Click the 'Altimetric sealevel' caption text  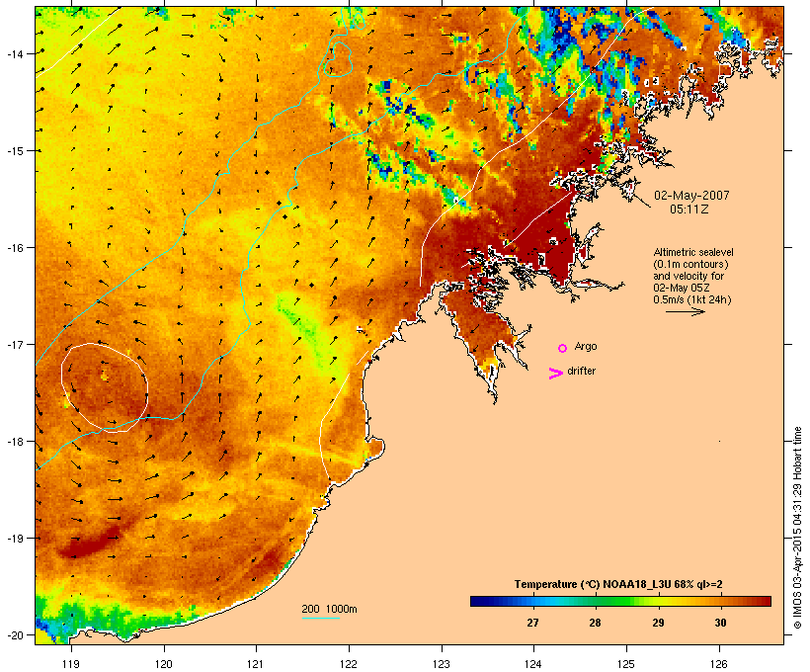click(x=693, y=252)
